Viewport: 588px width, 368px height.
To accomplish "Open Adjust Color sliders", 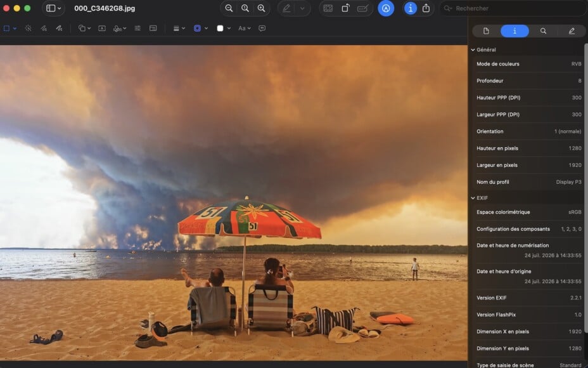I will click(137, 28).
